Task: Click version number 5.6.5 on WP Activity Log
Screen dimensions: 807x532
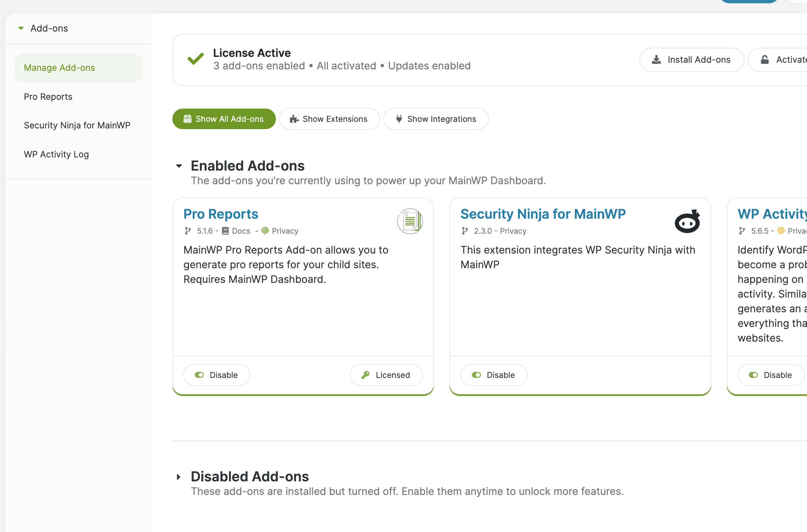Action: click(760, 231)
